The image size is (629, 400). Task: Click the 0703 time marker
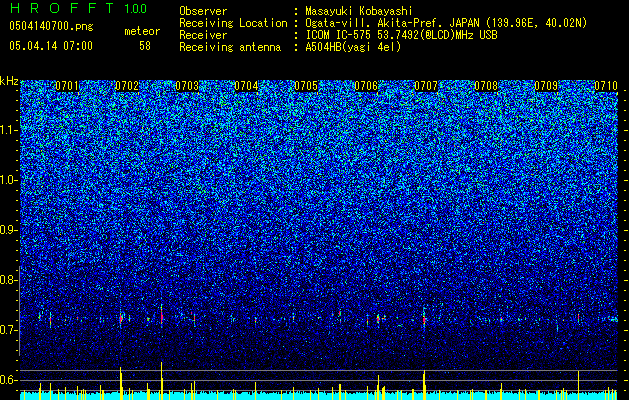click(x=187, y=86)
